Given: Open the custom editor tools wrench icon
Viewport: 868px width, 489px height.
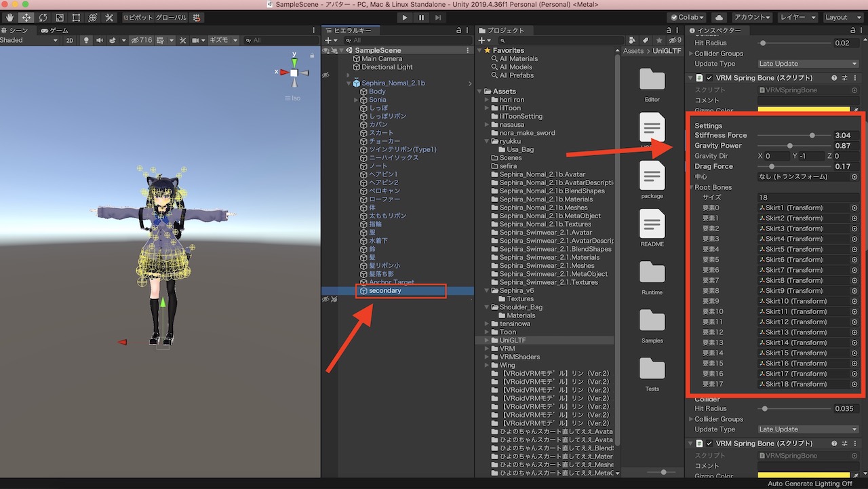Looking at the screenshot, I should click(109, 18).
